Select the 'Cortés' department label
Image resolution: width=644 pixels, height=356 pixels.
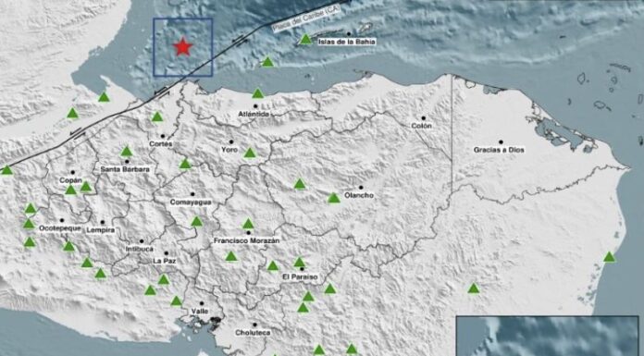[x=161, y=144]
